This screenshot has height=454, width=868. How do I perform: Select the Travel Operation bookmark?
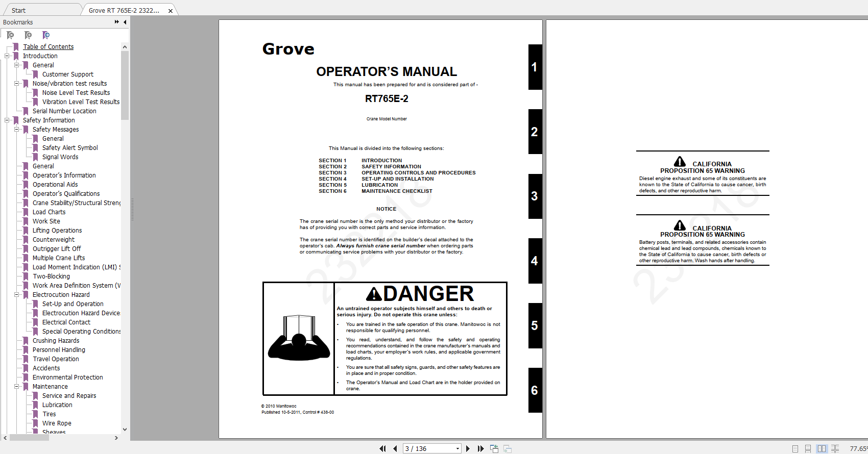[56, 359]
